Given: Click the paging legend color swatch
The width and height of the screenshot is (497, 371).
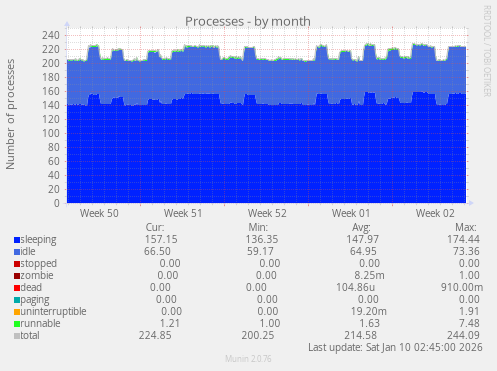Looking at the screenshot, I should (17, 300).
